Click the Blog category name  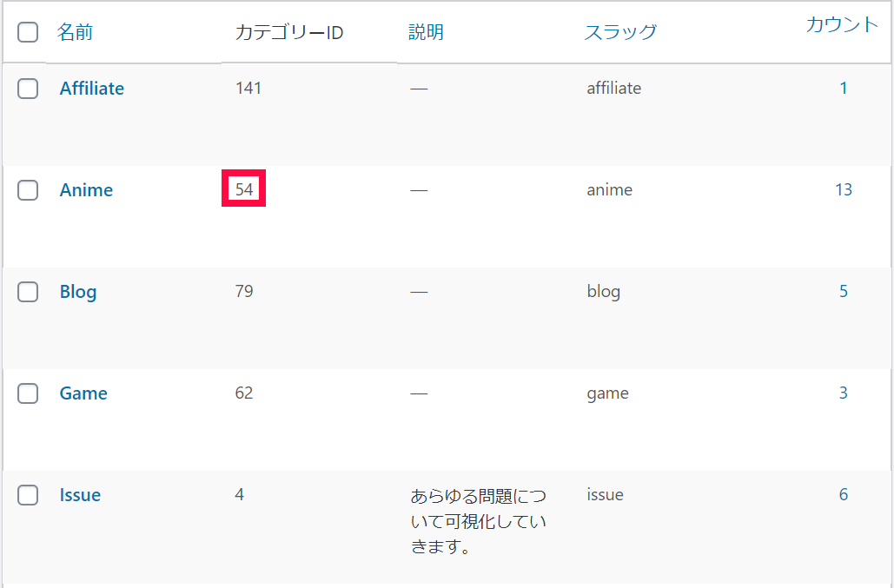pos(77,292)
